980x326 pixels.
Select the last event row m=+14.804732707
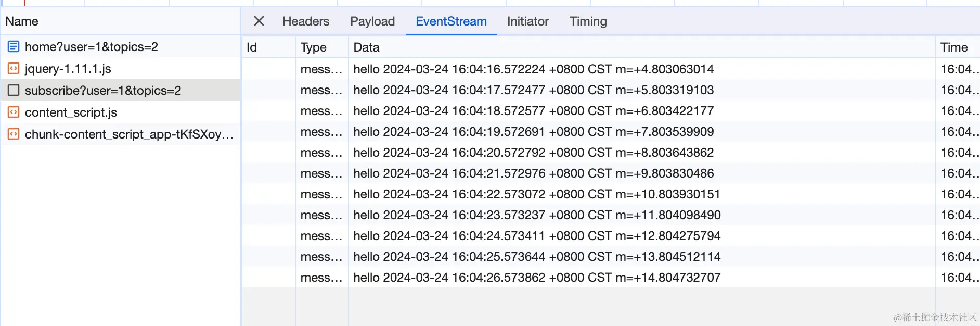coord(537,278)
